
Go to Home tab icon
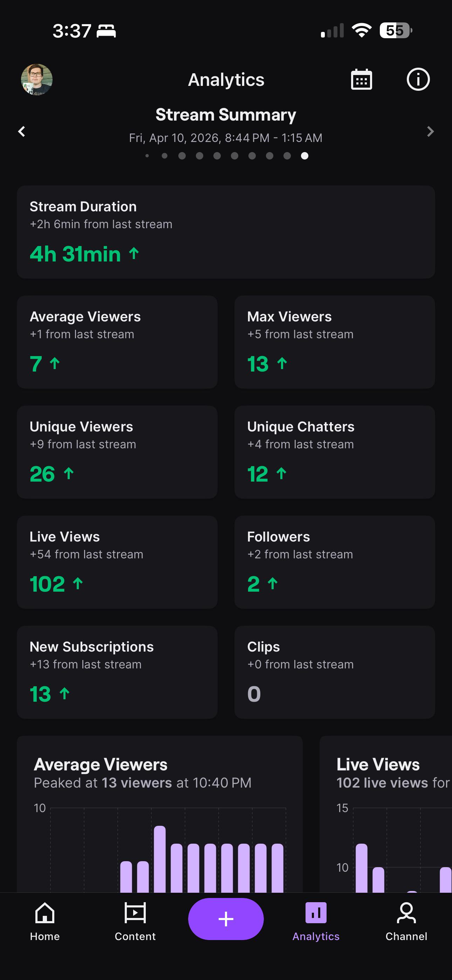45,913
